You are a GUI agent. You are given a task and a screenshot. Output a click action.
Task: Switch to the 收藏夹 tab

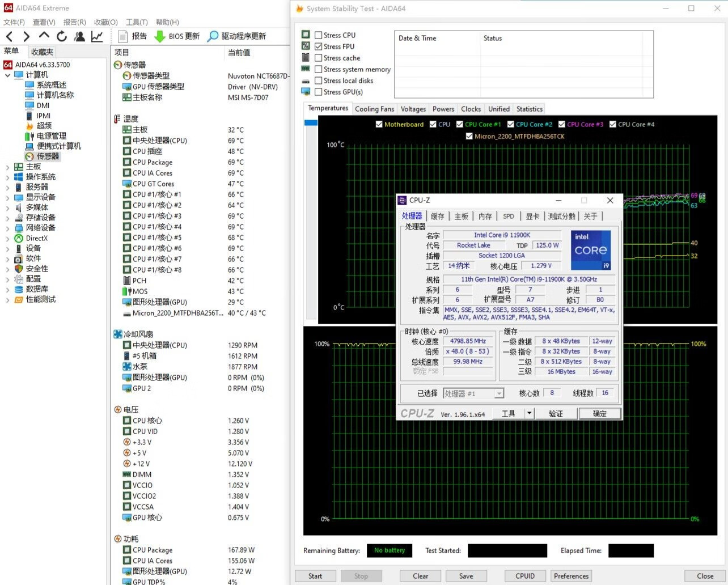tap(42, 52)
